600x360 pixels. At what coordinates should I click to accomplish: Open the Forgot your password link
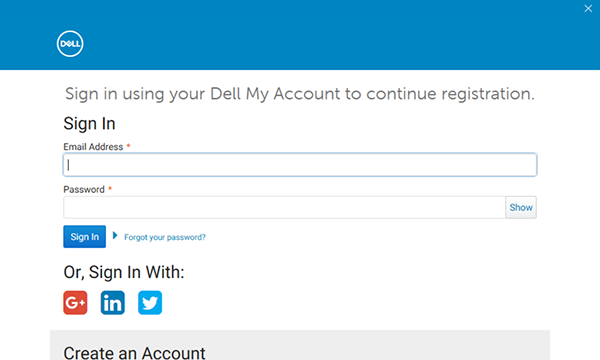[165, 237]
